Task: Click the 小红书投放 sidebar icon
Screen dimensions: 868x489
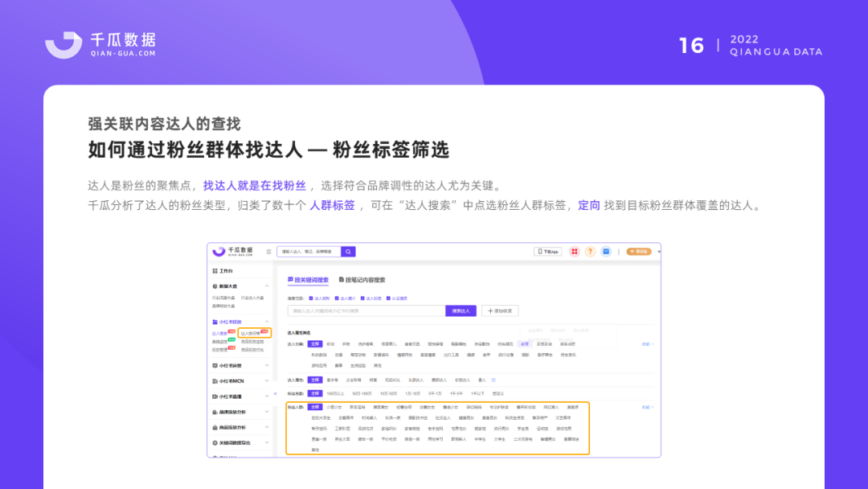Action: pyautogui.click(x=215, y=322)
